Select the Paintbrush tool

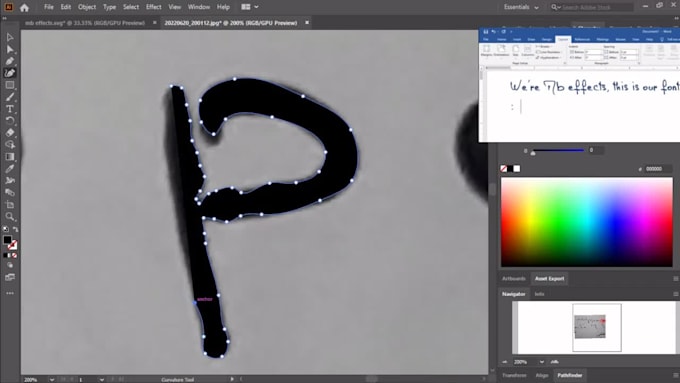tap(10, 97)
